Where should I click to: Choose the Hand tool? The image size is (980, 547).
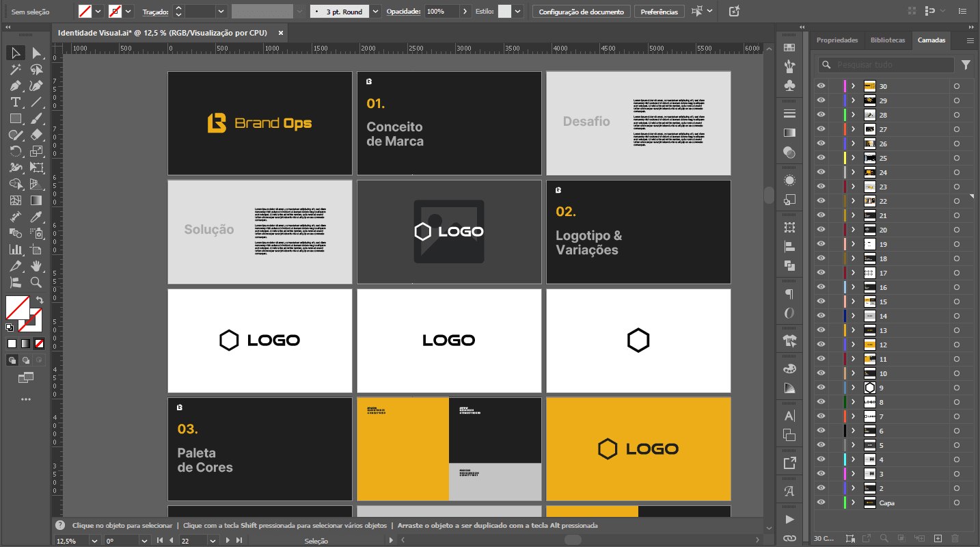click(37, 265)
